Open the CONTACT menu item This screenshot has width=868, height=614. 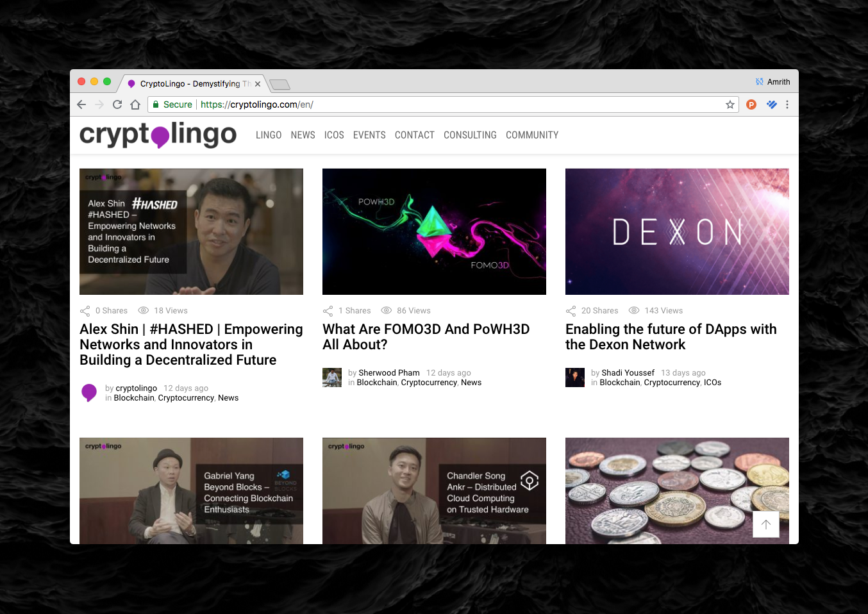tap(415, 135)
